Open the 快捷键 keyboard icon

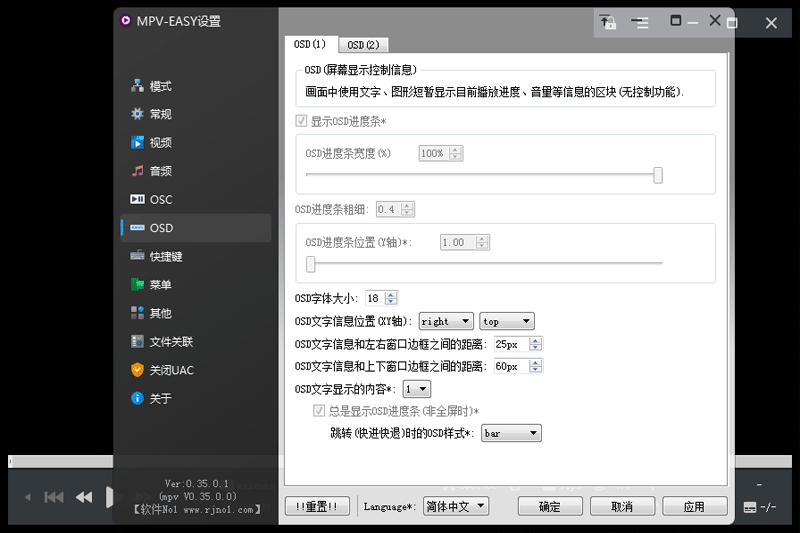pos(137,256)
